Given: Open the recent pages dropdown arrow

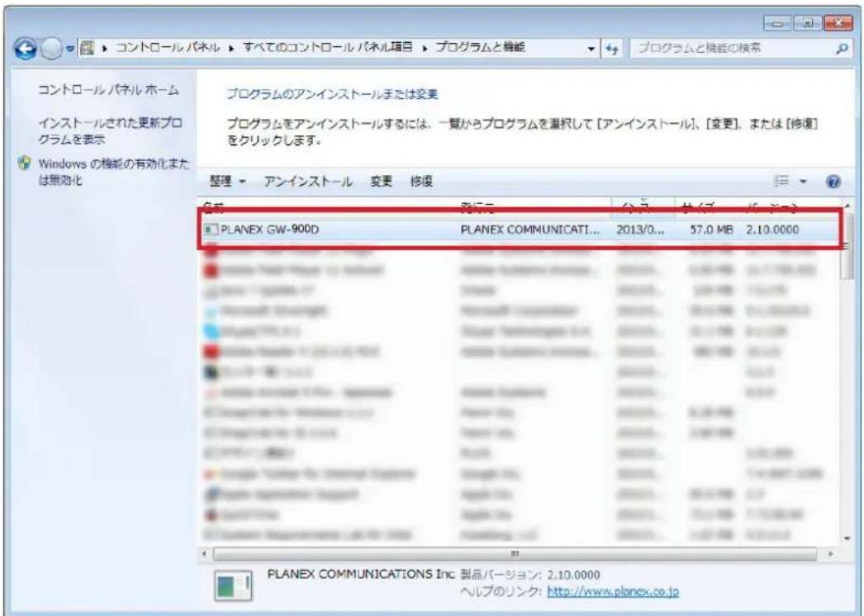Looking at the screenshot, I should coord(69,49).
